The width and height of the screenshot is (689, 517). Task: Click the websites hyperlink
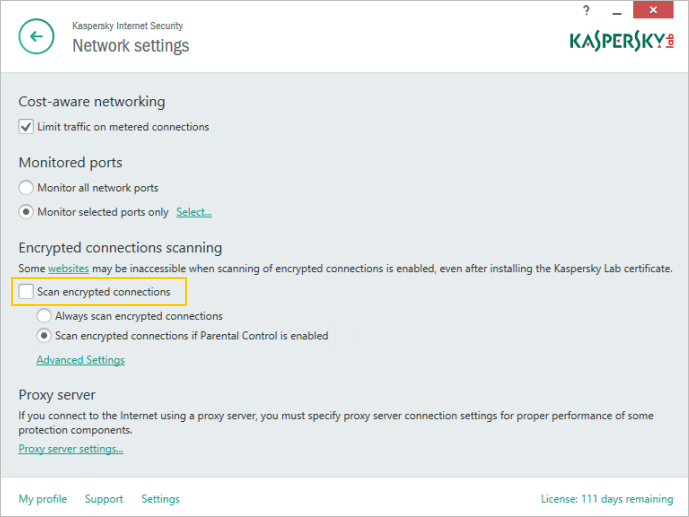68,269
